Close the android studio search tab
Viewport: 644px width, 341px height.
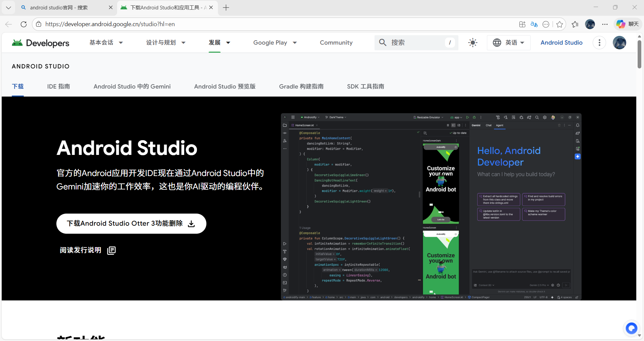tap(110, 7)
